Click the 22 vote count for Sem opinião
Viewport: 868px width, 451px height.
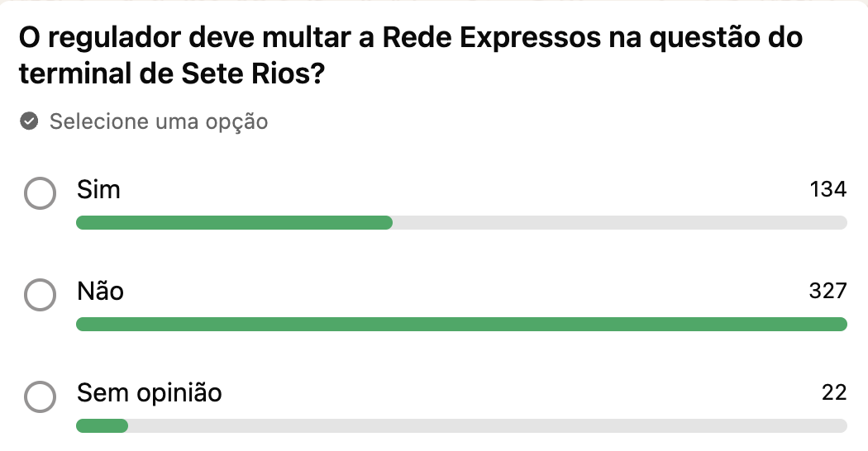coord(834,392)
